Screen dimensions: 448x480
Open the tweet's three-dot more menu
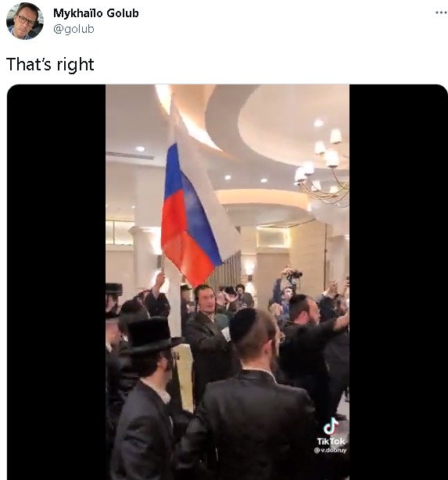441,13
